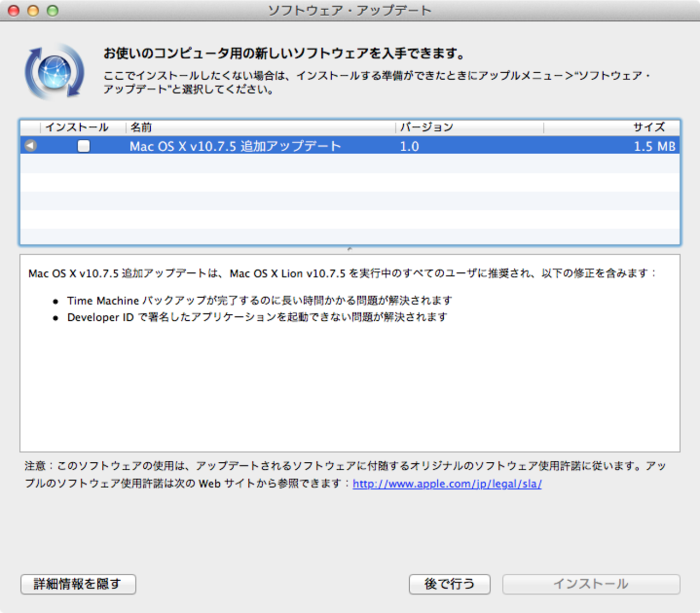700x613 pixels.
Task: Minimize the window with the yellow button
Action: click(x=33, y=10)
